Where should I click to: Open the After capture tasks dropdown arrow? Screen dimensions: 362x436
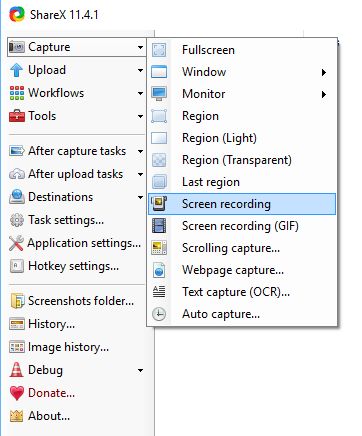(x=140, y=151)
